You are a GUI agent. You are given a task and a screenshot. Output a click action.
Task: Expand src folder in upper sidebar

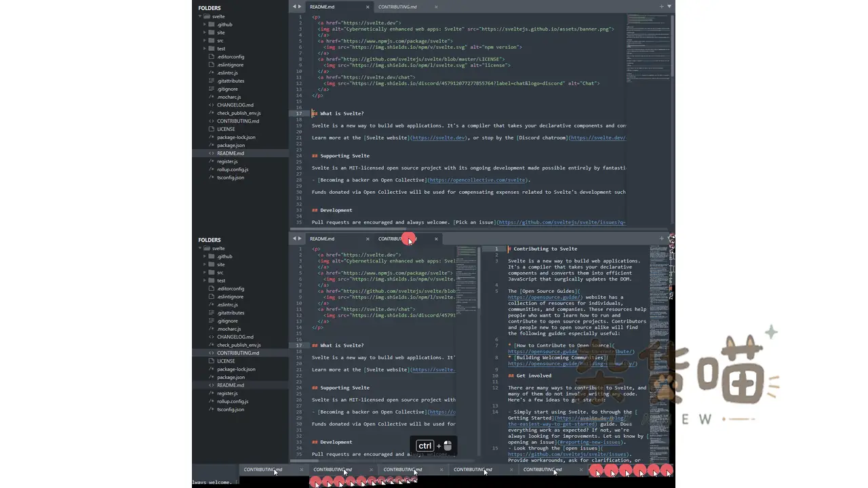tap(204, 41)
